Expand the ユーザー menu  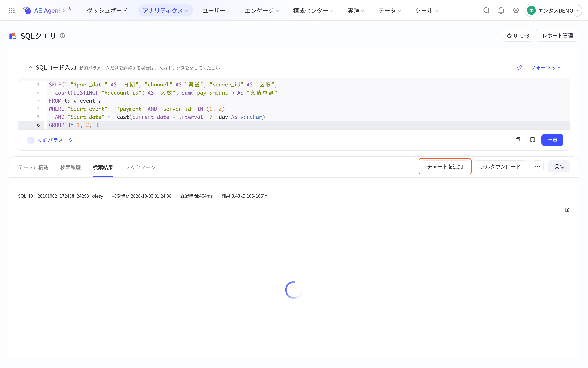216,10
